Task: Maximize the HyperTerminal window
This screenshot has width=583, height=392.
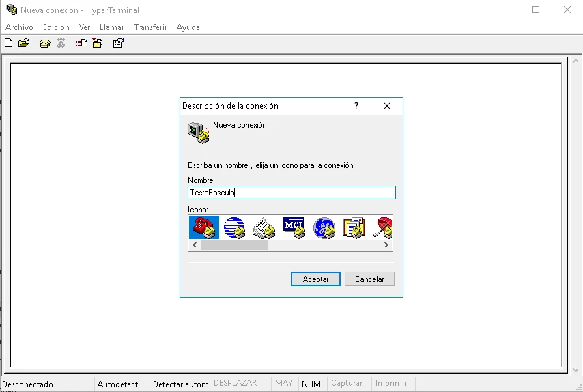Action: (536, 10)
